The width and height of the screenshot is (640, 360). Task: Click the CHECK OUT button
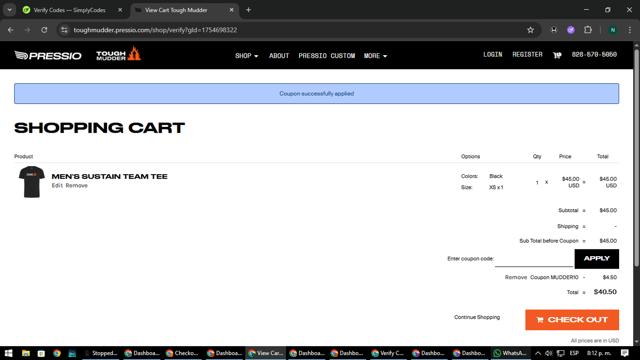(x=572, y=320)
